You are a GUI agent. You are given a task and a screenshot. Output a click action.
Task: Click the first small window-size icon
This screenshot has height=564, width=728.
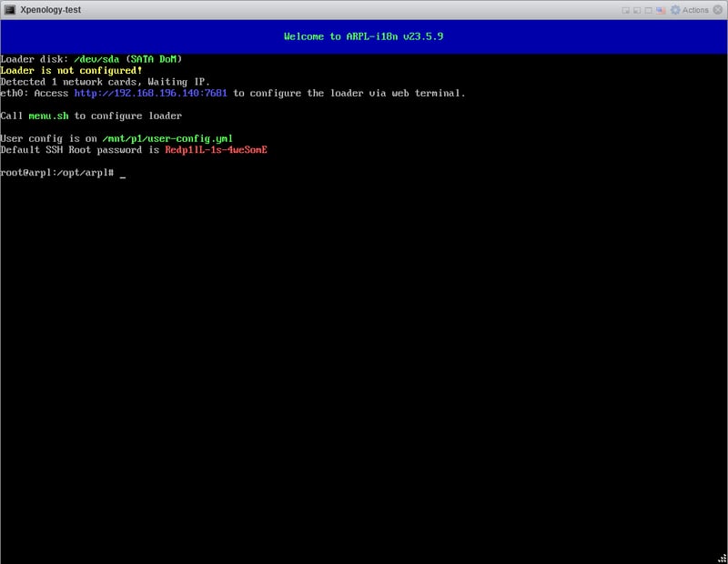pyautogui.click(x=626, y=10)
